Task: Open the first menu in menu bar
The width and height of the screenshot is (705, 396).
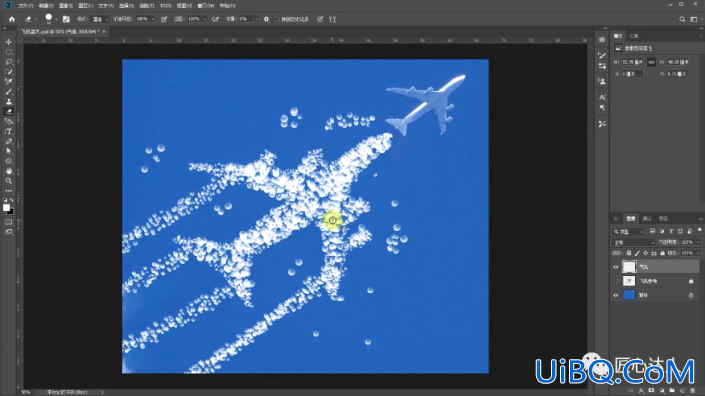Action: pyautogui.click(x=26, y=6)
